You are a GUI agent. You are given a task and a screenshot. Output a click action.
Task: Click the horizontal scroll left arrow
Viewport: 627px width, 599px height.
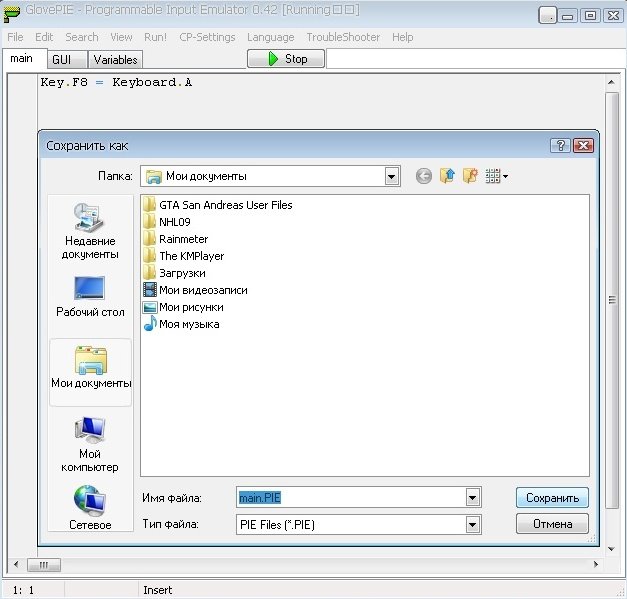[x=16, y=565]
